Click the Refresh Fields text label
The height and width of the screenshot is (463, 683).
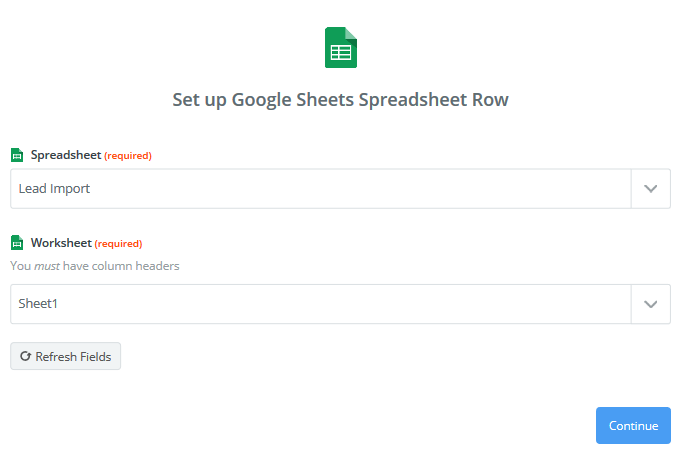[x=73, y=357]
